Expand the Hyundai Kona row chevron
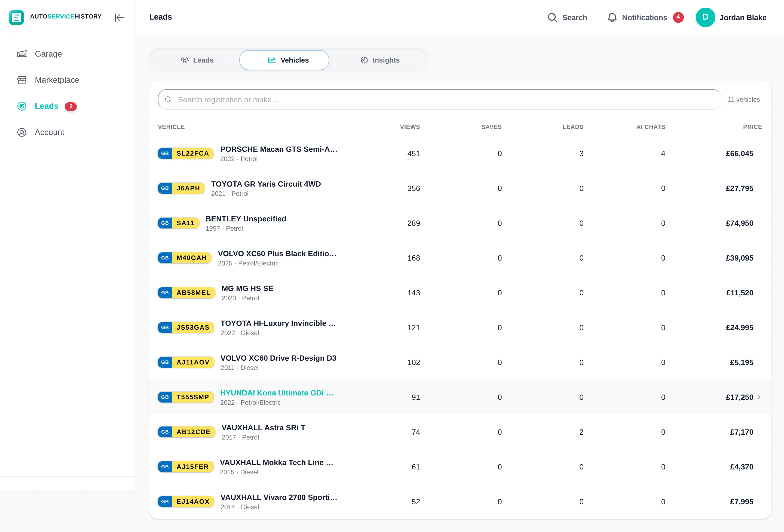Screen dimensions: 784x532 click(759, 397)
